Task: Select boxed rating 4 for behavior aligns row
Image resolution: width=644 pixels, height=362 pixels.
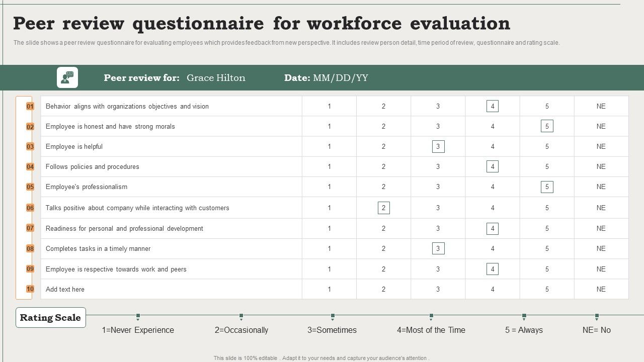Action: [x=493, y=106]
